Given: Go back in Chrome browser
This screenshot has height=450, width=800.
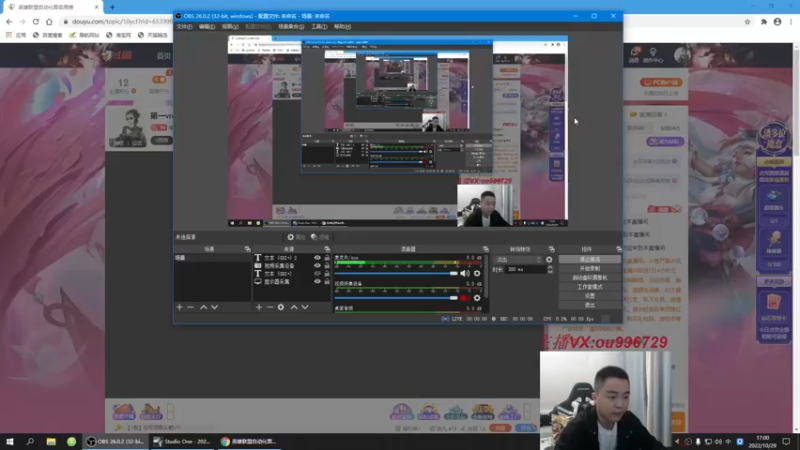Looking at the screenshot, I should (9, 21).
